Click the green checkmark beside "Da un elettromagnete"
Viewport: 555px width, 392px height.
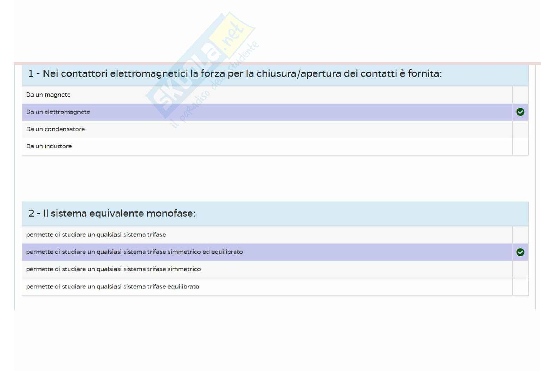click(520, 112)
